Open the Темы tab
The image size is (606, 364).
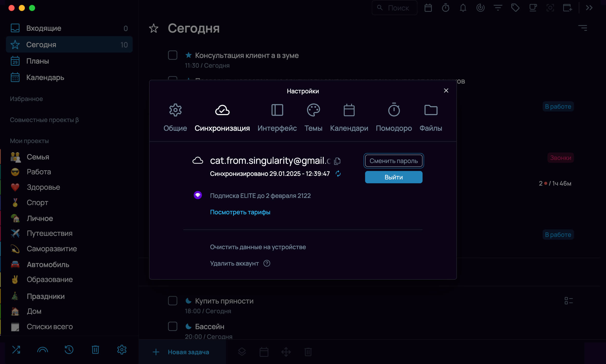tap(313, 118)
